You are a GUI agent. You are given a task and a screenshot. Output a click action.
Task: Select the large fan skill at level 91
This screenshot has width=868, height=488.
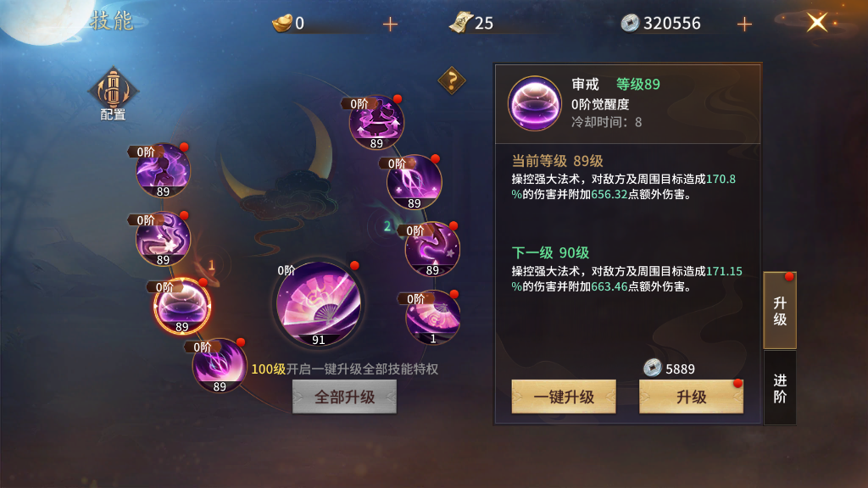(x=319, y=304)
